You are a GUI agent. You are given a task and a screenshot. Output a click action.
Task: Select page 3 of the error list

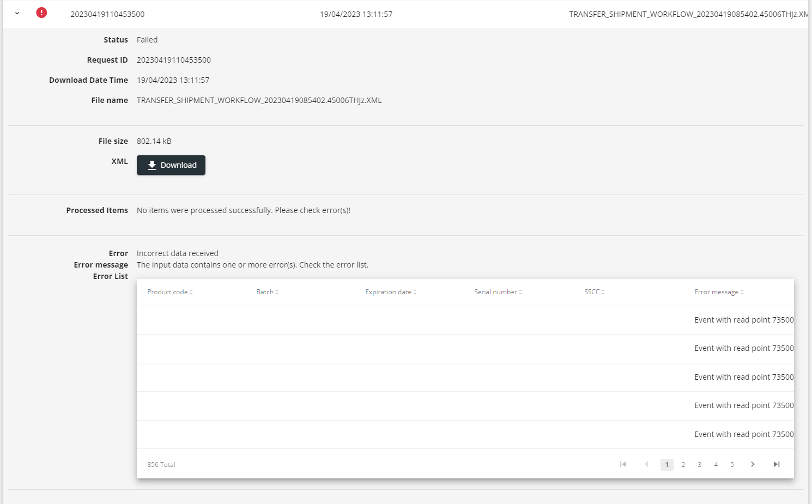699,464
